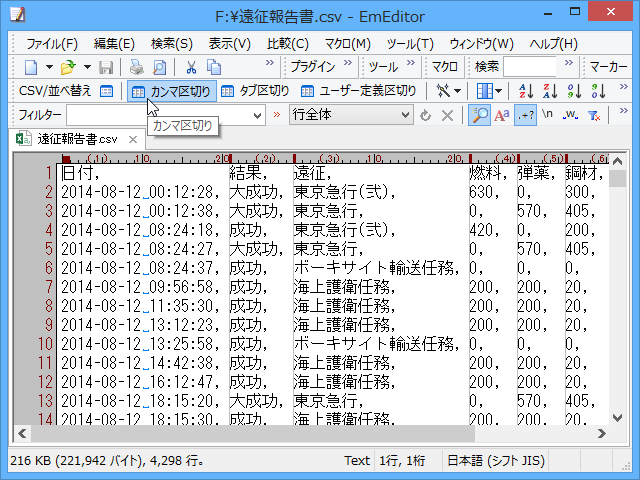The height and width of the screenshot is (480, 640).
Task: Click the Print Preview icon
Action: click(x=159, y=67)
